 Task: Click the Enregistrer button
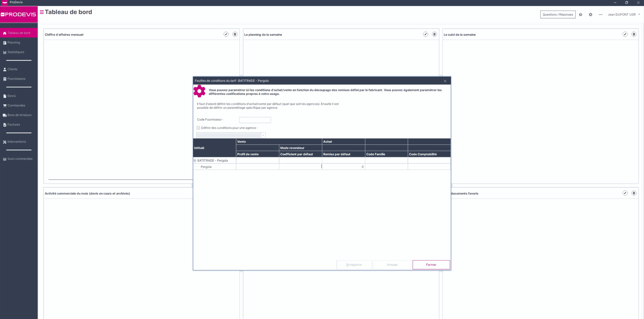click(x=354, y=265)
